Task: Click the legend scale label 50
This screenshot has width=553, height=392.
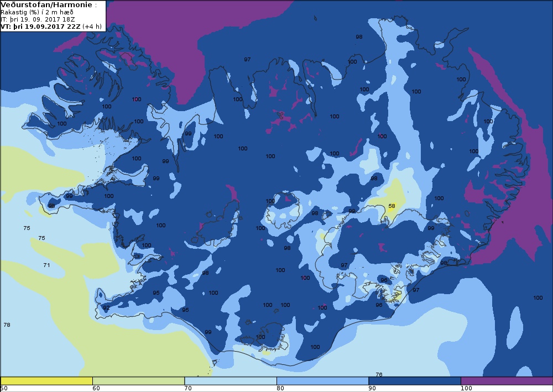Action: coord(3,389)
